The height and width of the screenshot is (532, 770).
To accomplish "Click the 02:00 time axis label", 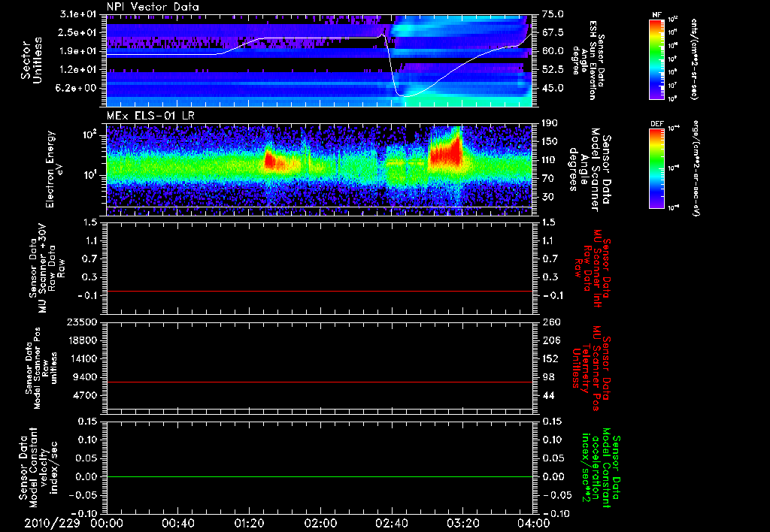I will click(320, 523).
